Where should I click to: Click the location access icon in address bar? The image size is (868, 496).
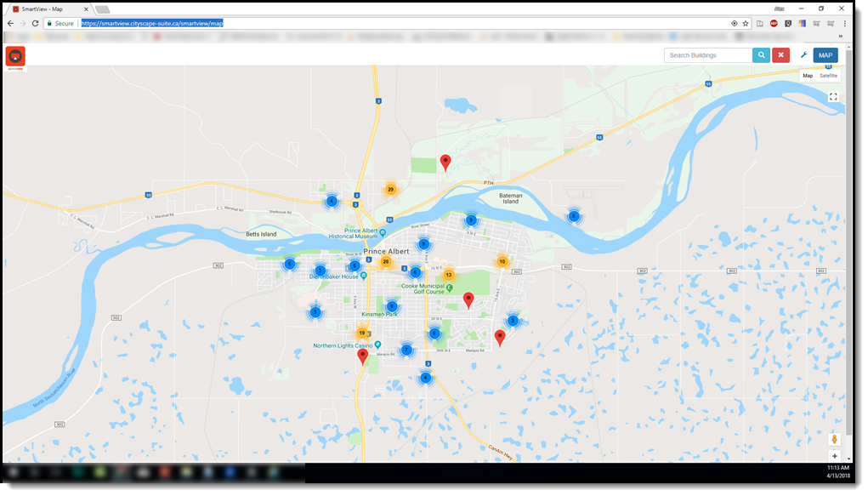(734, 23)
